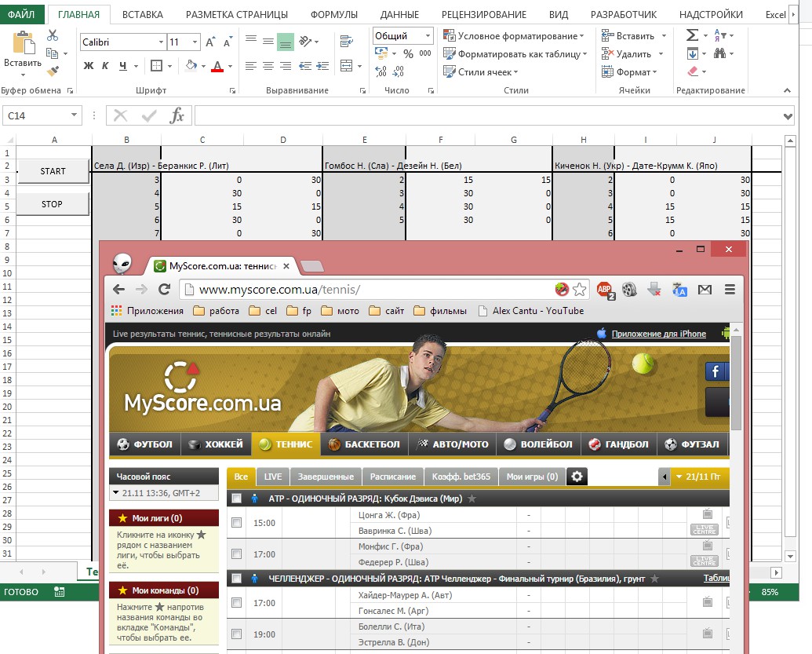Viewport: 812px width, 654px height.
Task: Open the font size dropdown
Action: pos(195,42)
